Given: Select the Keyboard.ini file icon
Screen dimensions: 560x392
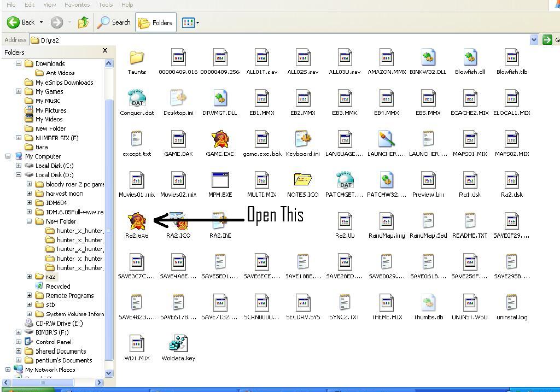Looking at the screenshot, I should tap(303, 139).
